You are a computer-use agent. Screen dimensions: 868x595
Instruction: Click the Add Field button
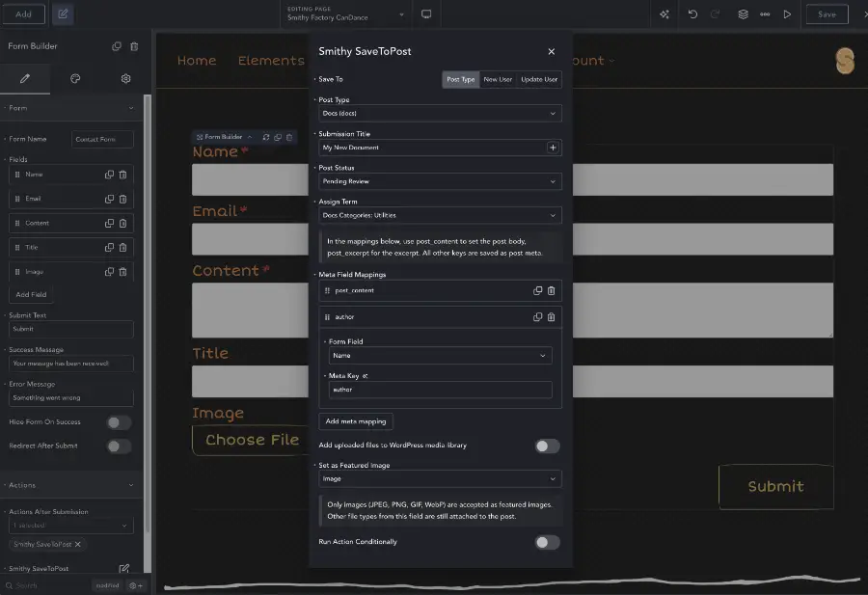click(31, 294)
